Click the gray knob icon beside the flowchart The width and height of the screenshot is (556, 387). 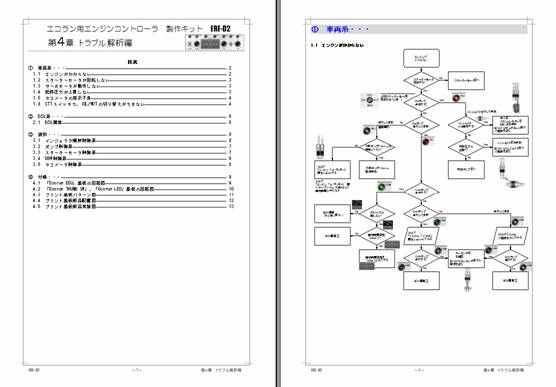point(369,100)
